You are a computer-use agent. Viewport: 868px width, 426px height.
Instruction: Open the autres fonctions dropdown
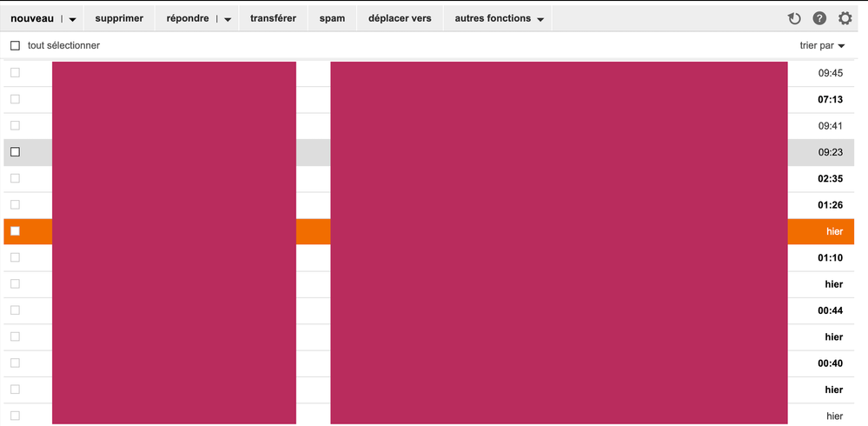pos(499,18)
